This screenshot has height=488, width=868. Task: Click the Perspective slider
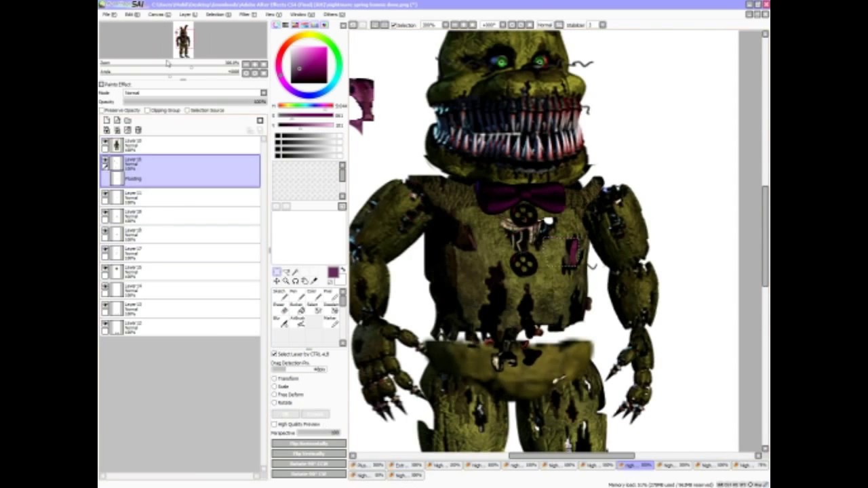(x=319, y=432)
